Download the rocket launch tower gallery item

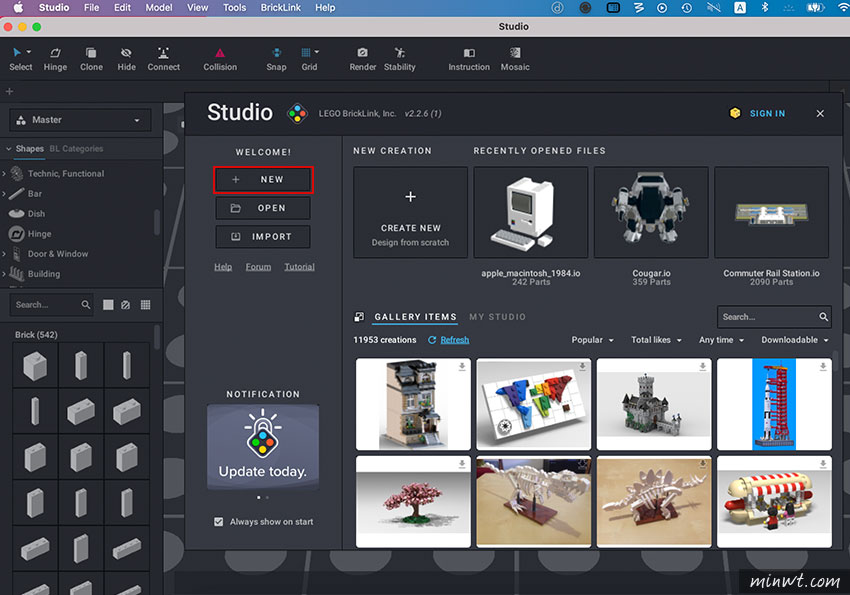coord(823,367)
